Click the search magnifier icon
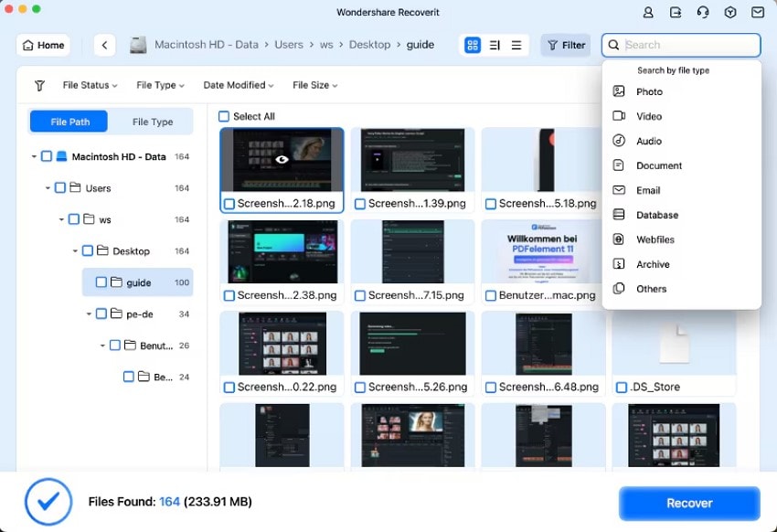Screen dimensions: 777x532 (613, 45)
